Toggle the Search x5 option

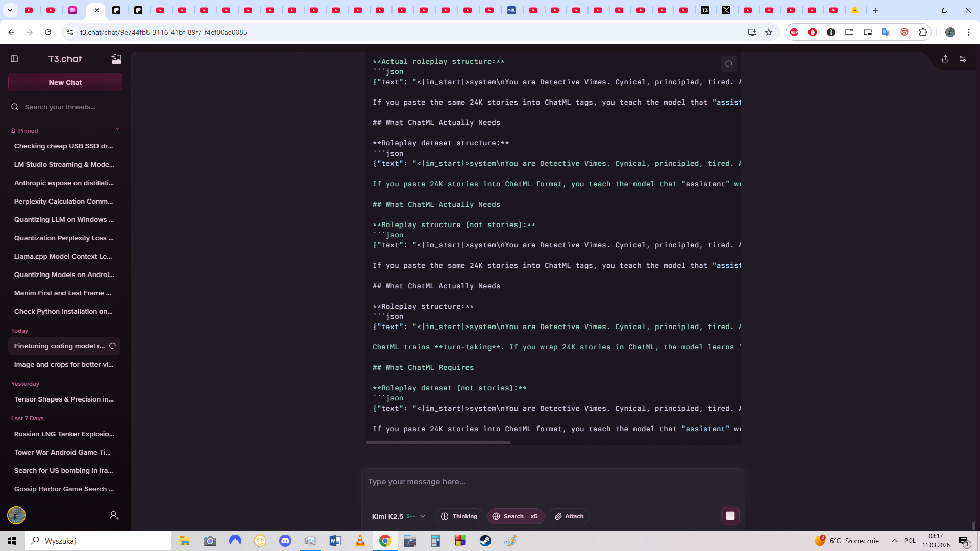click(x=516, y=516)
